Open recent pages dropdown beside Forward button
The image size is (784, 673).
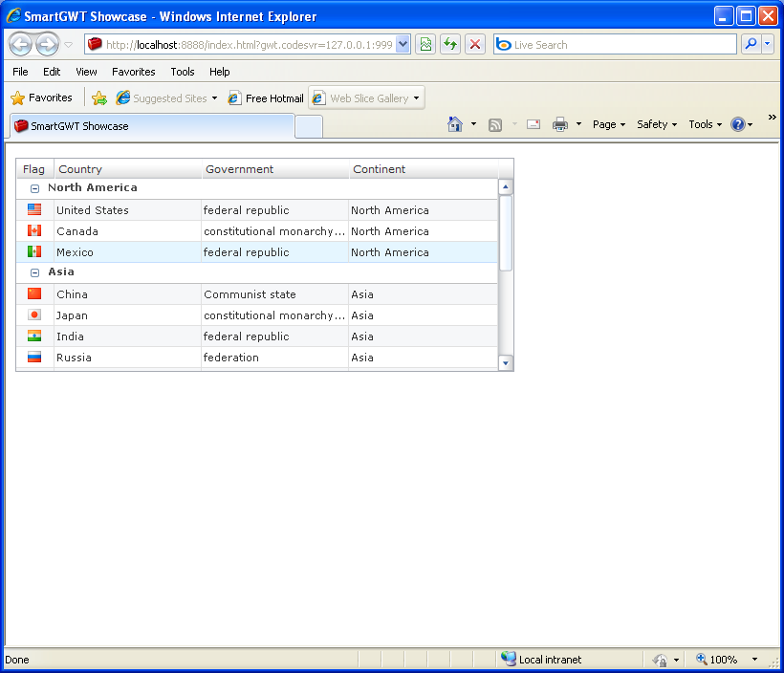point(69,45)
